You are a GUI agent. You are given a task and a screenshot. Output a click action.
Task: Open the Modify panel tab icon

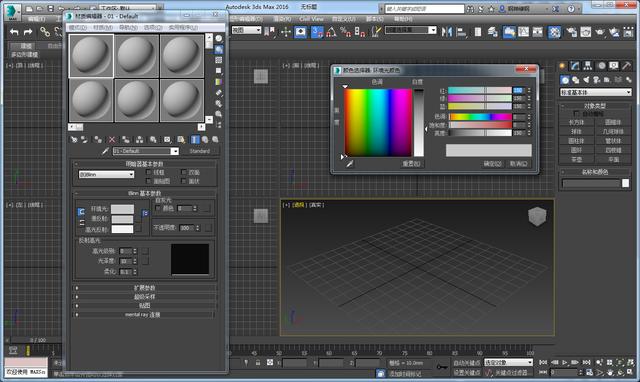coord(575,66)
